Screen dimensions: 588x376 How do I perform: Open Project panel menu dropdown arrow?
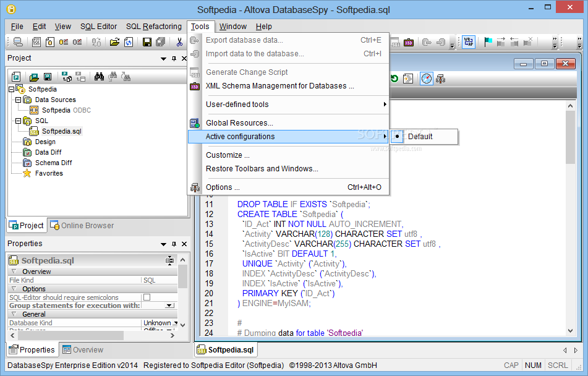[163, 59]
